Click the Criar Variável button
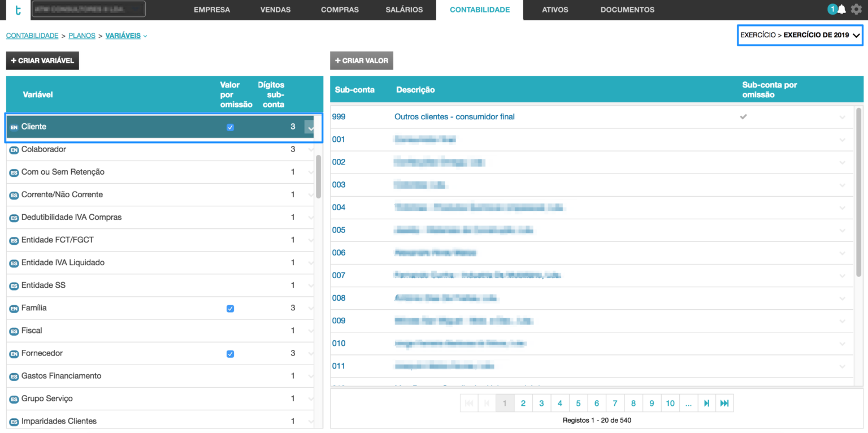The width and height of the screenshot is (868, 433). [42, 60]
